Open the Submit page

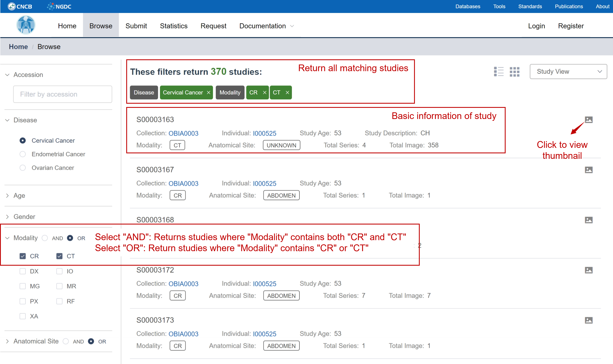[x=136, y=26]
